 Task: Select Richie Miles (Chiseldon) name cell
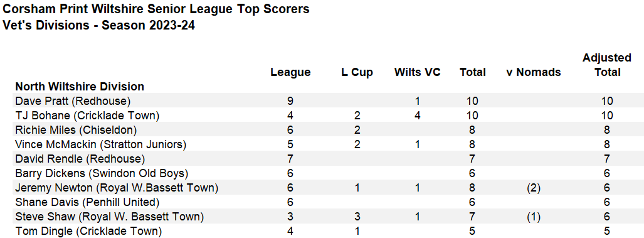click(76, 130)
